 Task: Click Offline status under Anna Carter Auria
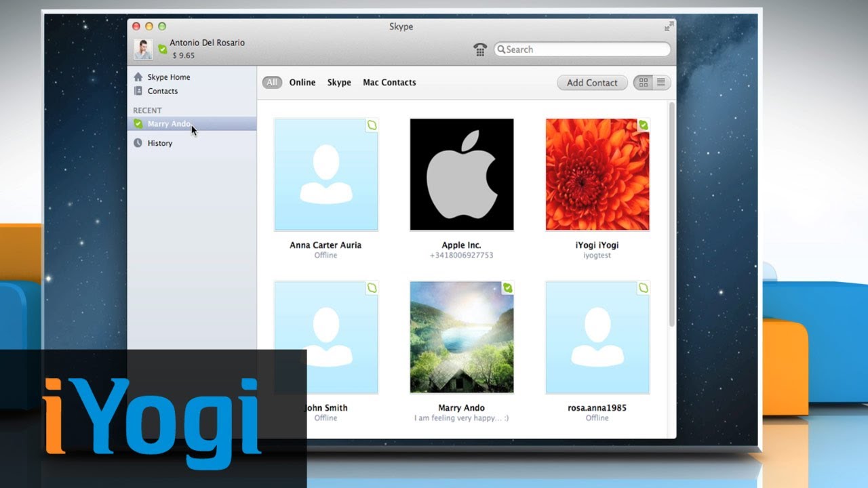[x=325, y=256]
